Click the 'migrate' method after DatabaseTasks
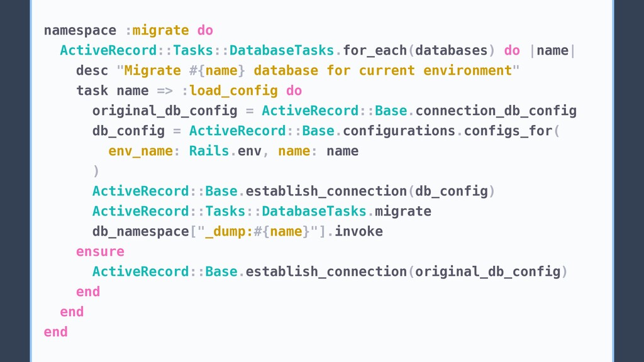Viewport: 644px width, 362px height. 403,211
